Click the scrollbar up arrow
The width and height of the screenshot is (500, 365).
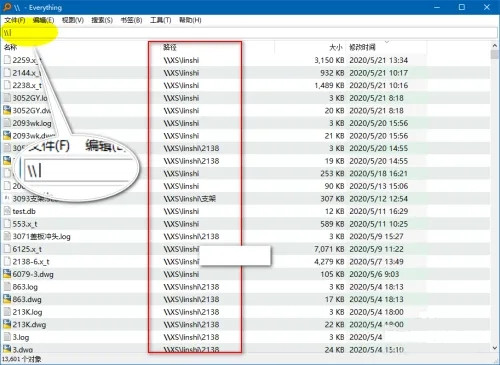tap(494, 46)
